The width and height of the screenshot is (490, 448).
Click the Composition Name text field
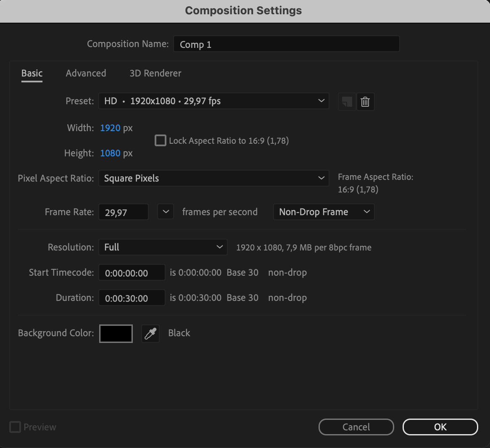[286, 44]
